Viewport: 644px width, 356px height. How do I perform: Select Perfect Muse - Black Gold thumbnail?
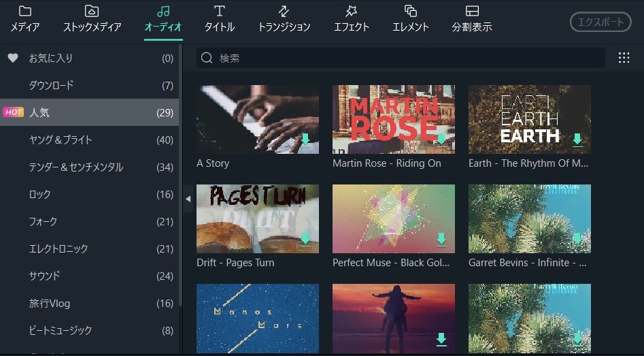[394, 219]
